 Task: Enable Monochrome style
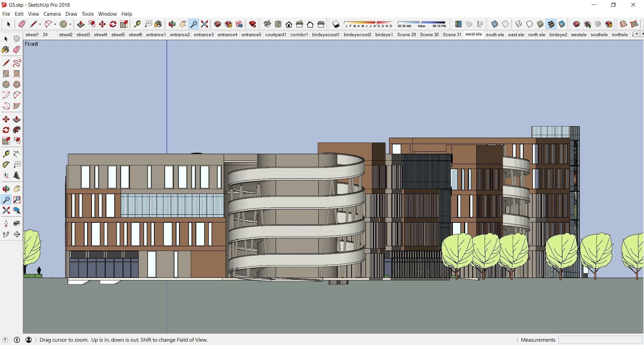click(x=562, y=24)
